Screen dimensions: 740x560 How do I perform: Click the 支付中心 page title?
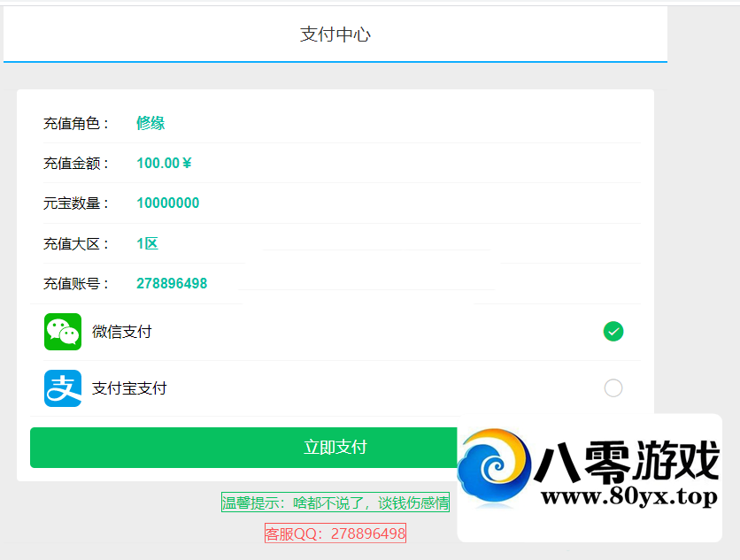tap(335, 35)
